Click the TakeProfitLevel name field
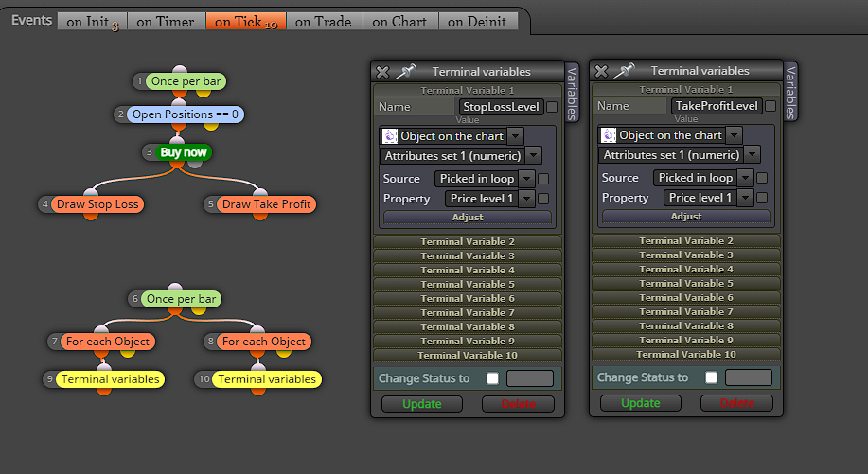868x474 pixels. [717, 106]
